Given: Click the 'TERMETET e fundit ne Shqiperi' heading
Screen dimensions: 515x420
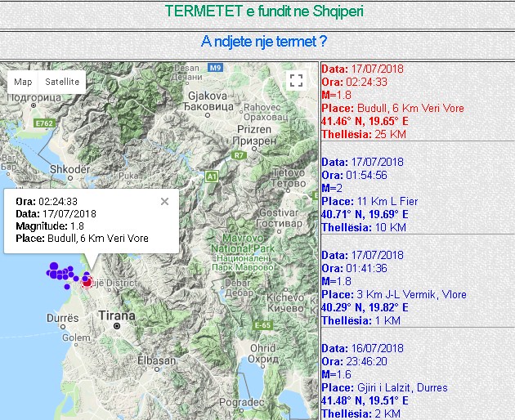Looking at the screenshot, I should 264,11.
